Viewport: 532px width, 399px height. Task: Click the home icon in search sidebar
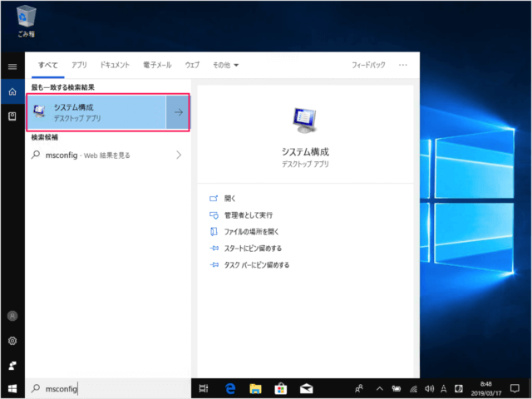pos(12,91)
